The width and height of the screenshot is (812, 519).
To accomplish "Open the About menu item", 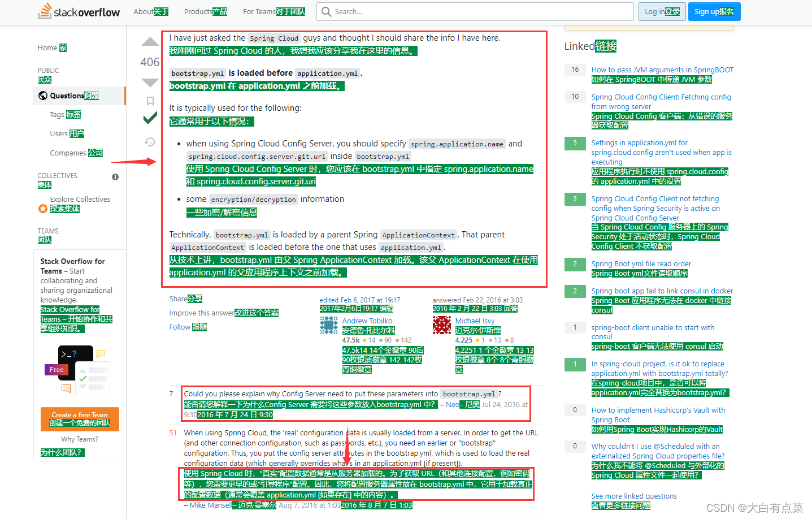I will (x=151, y=11).
